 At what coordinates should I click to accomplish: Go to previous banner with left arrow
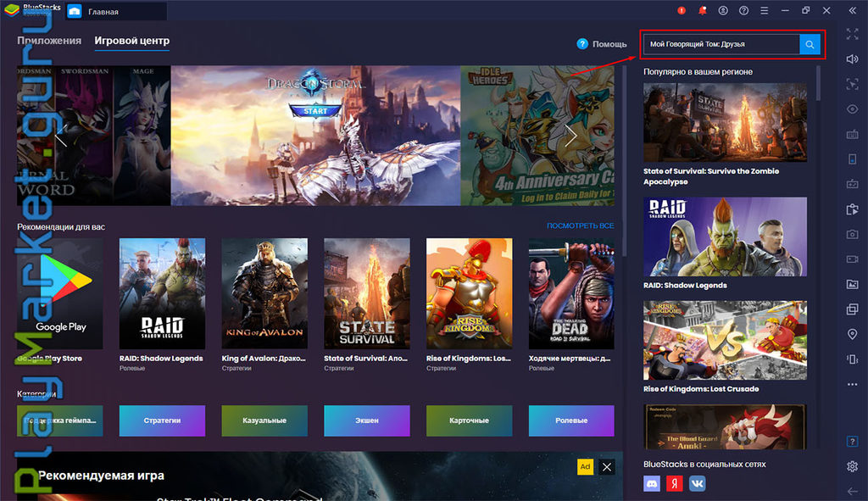coord(61,136)
